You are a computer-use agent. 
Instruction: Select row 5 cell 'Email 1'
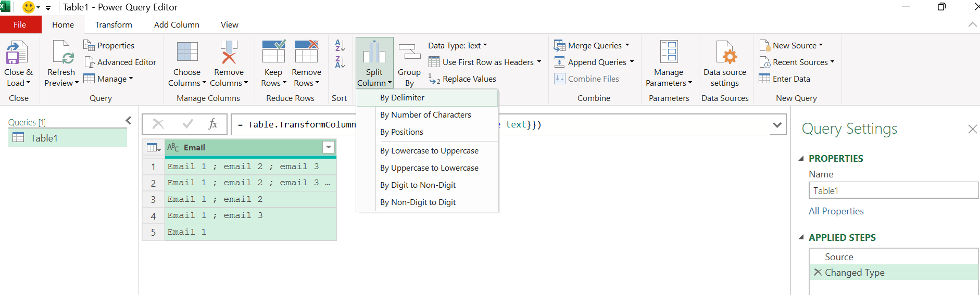(250, 232)
